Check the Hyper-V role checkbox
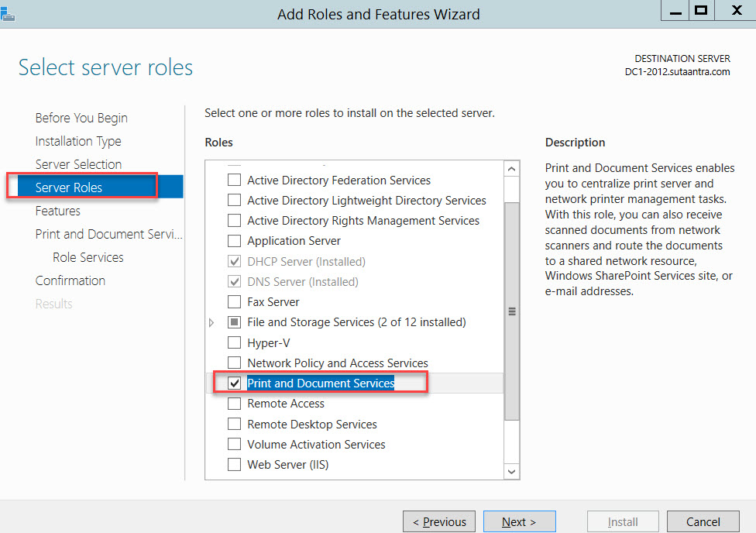Viewport: 756px width, 533px height. pyautogui.click(x=235, y=342)
